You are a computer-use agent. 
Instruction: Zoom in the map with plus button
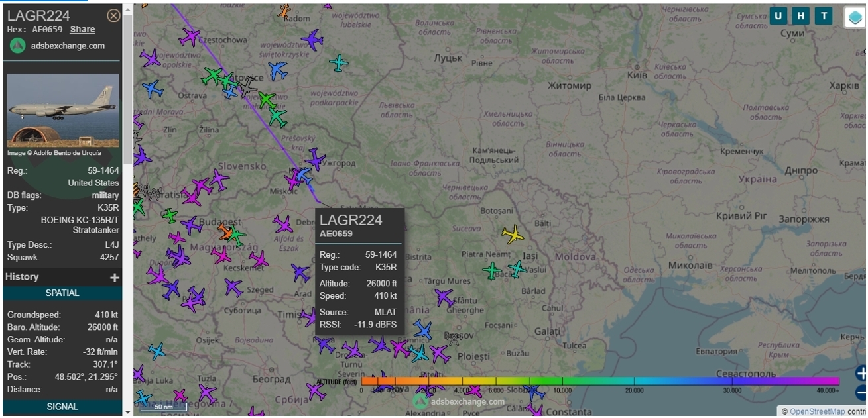(861, 373)
